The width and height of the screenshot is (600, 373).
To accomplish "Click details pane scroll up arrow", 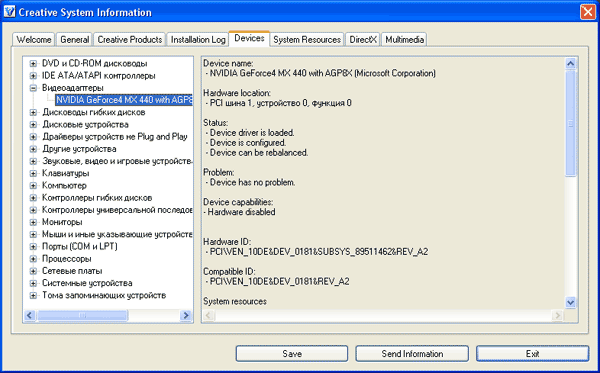I will (x=570, y=64).
